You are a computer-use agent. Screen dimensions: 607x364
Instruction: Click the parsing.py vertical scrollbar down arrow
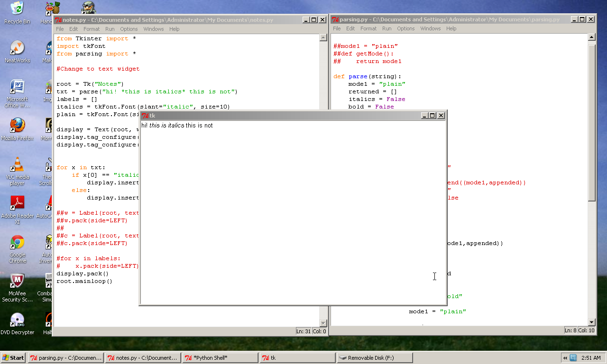pyautogui.click(x=591, y=323)
